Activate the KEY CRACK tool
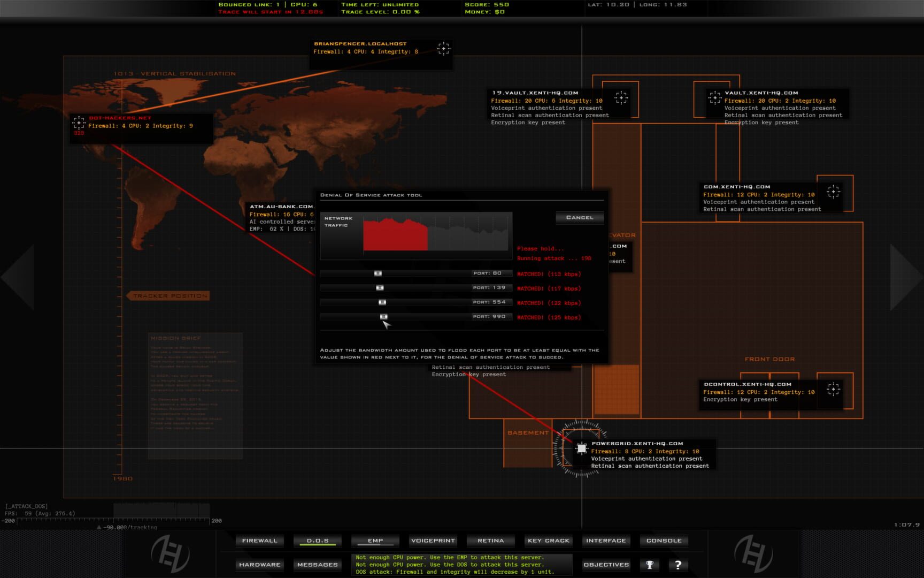The image size is (924, 578). click(x=548, y=541)
